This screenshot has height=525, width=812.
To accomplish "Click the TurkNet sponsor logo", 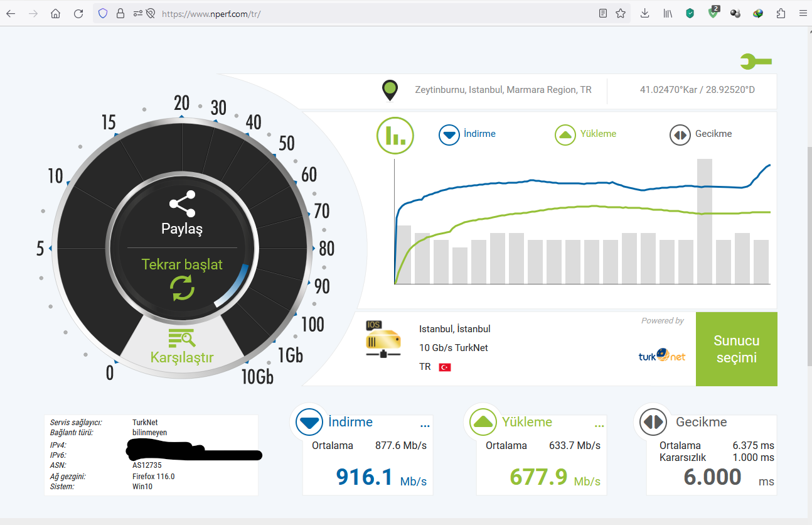I will 662,355.
